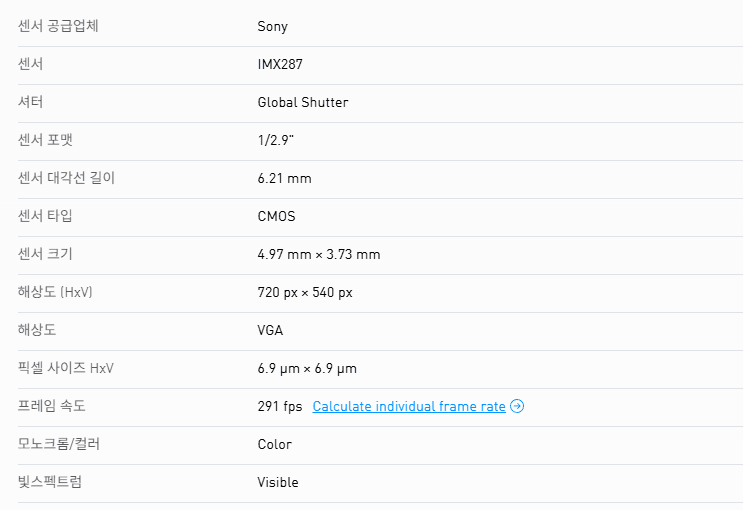Click the 291 fps frame rate value

pos(277,406)
